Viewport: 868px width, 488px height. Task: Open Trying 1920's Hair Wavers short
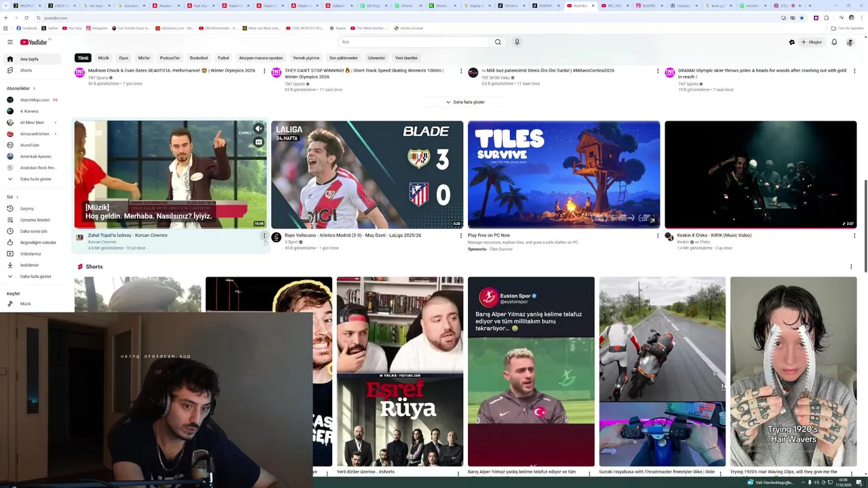[793, 371]
